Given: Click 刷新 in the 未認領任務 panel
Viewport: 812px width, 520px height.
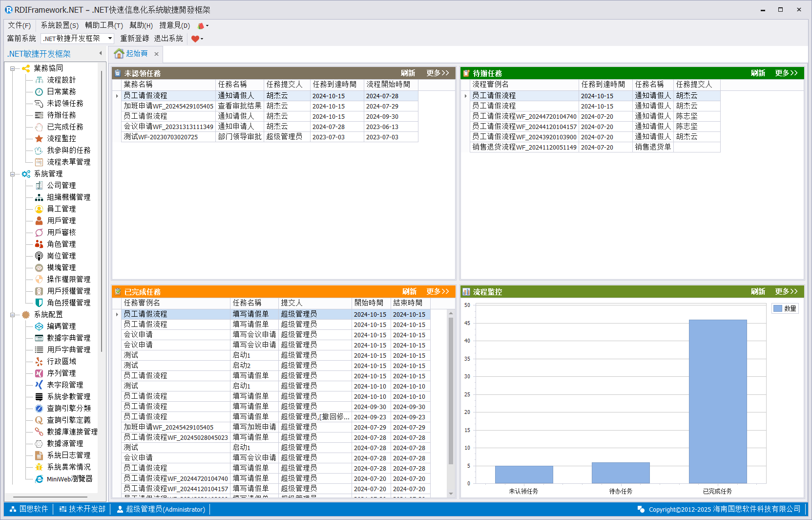Looking at the screenshot, I should tap(408, 73).
